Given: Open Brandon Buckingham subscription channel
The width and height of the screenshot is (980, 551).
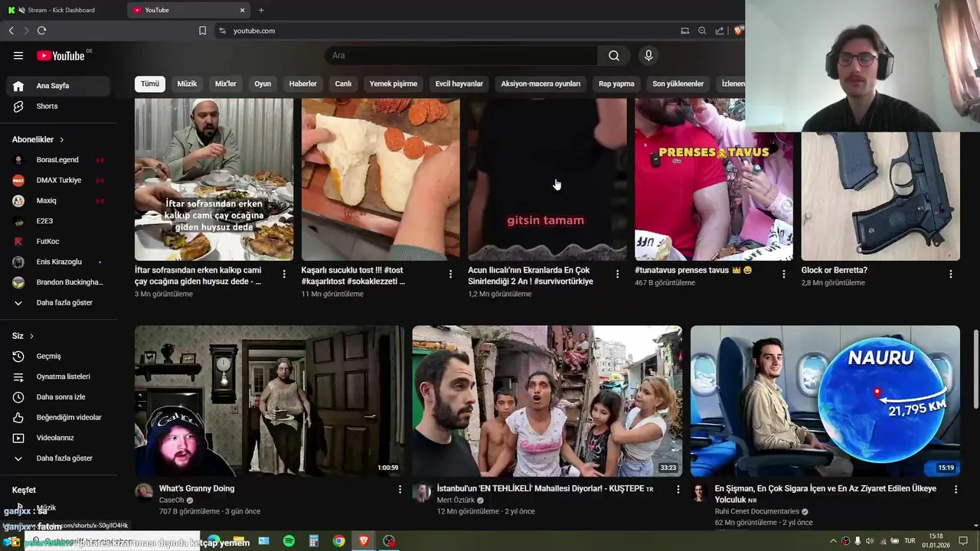Looking at the screenshot, I should 58,282.
